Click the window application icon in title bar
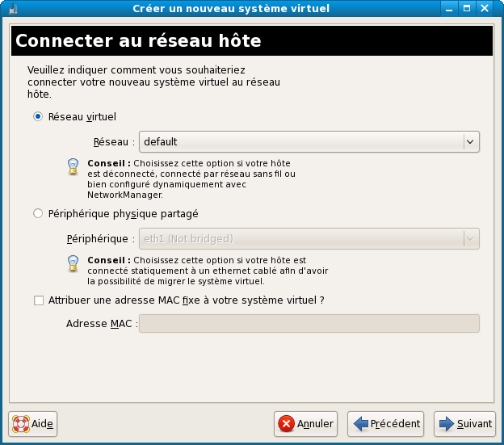 [x=13, y=9]
